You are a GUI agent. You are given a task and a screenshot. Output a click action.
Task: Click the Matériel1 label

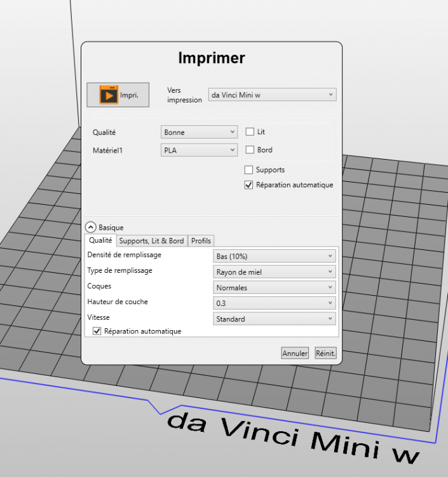[x=107, y=150]
